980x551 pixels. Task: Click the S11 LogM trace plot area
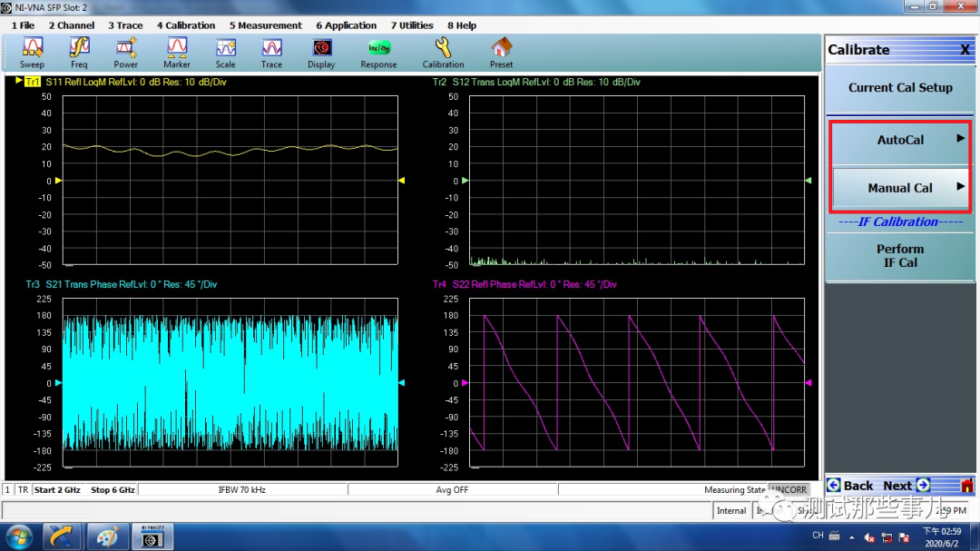coord(230,180)
